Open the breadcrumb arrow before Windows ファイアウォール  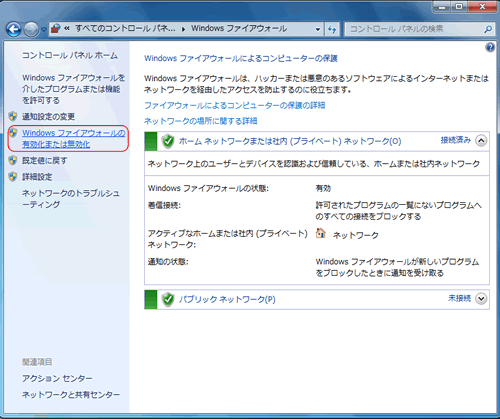[x=184, y=29]
